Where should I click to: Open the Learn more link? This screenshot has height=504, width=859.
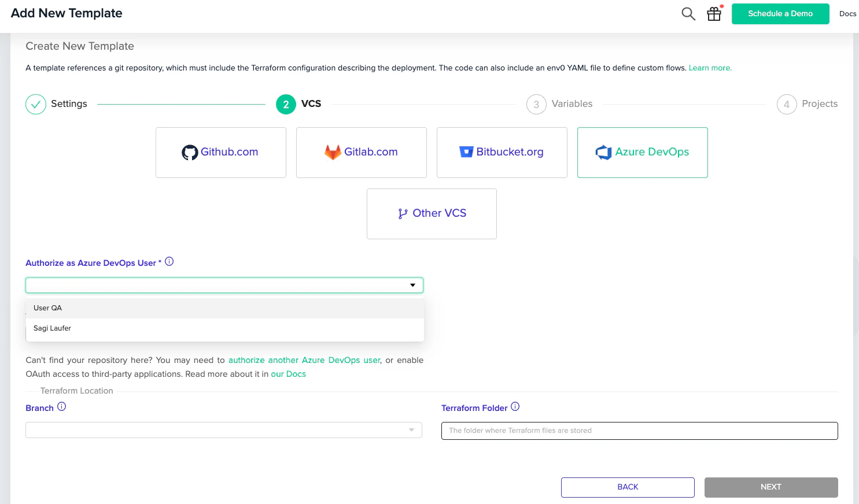coord(710,68)
